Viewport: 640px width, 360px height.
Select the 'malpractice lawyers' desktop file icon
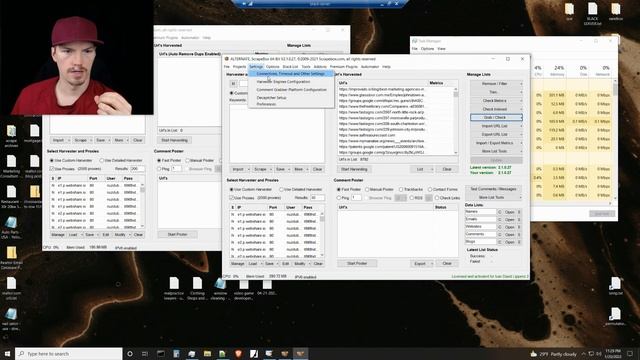click(174, 289)
